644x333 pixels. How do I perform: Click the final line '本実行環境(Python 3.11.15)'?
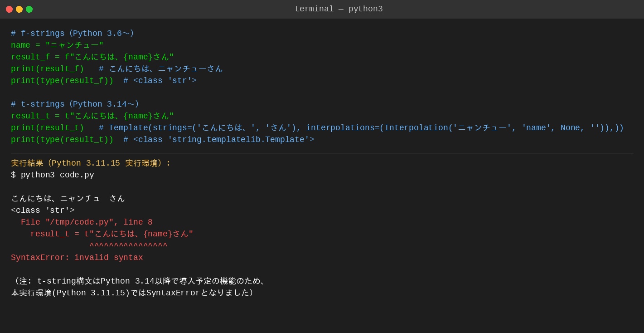pos(132,293)
